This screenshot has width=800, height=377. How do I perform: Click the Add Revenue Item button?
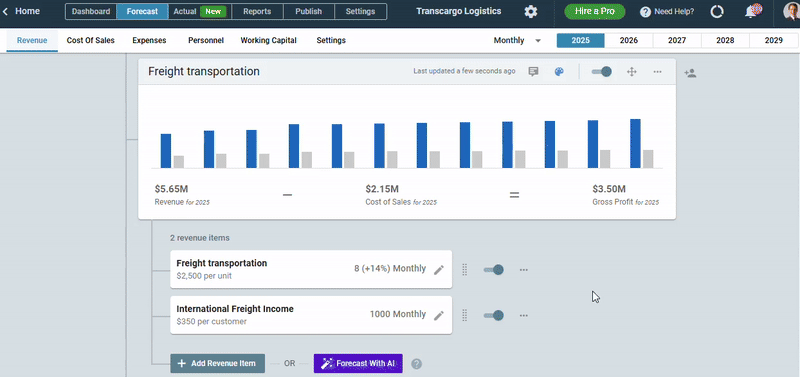pos(217,363)
